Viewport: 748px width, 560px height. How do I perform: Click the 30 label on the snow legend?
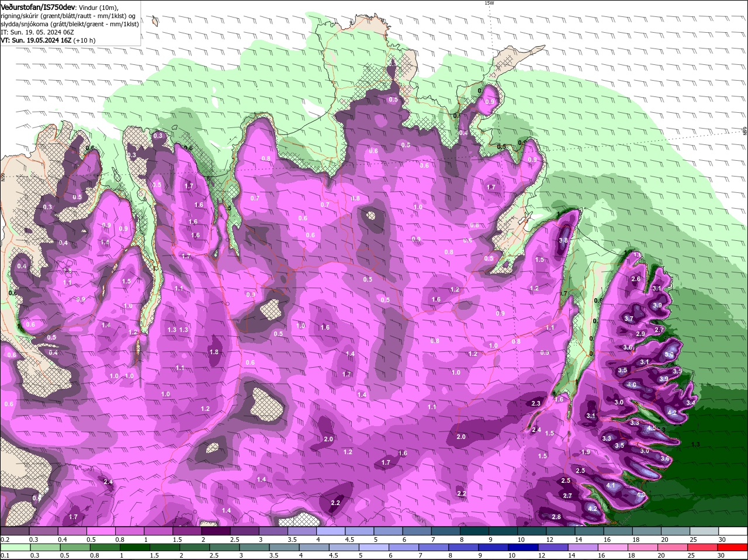point(722,540)
